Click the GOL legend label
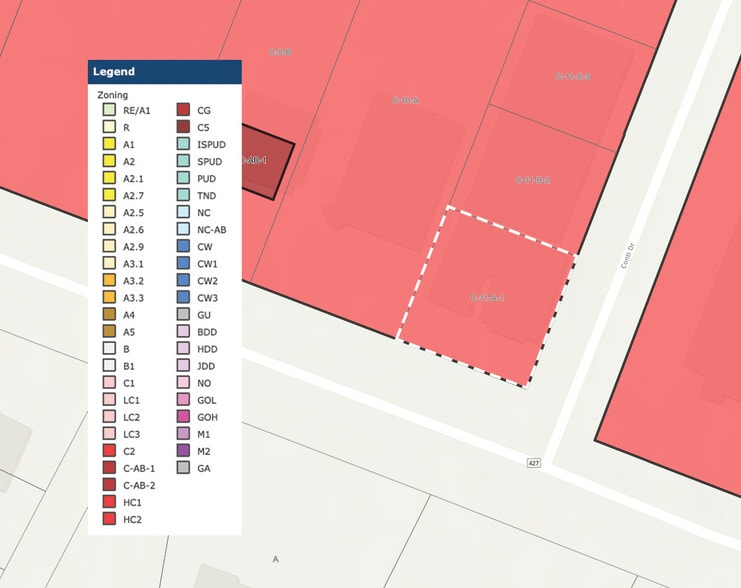Viewport: 741px width, 588px height. click(207, 400)
